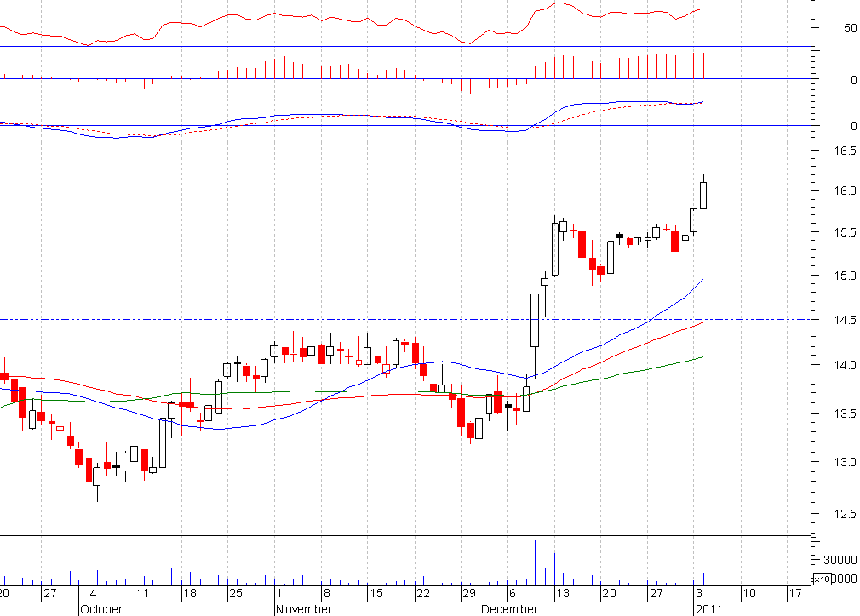Click the 12.5 price axis label
860x616 pixels.
(845, 514)
